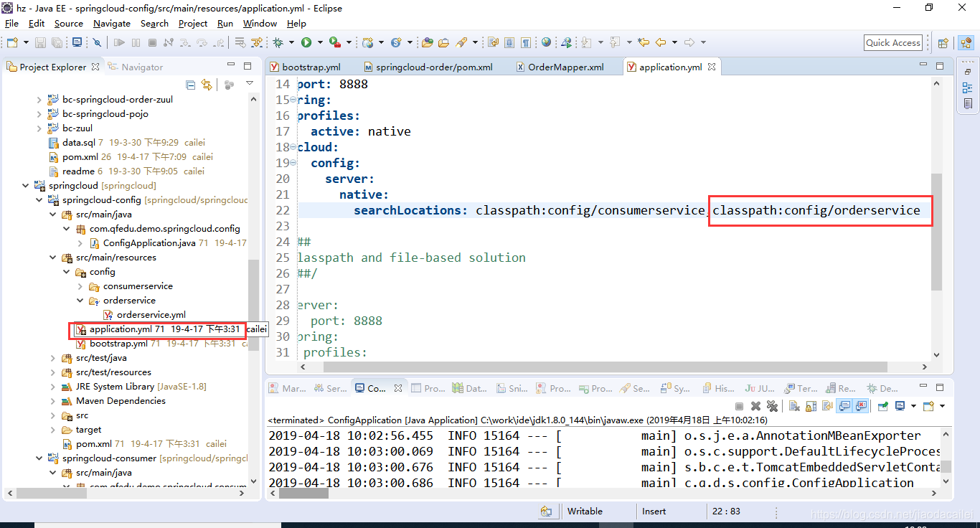Click the Open Web Browser globe icon
This screenshot has width=980, height=528.
(546, 43)
